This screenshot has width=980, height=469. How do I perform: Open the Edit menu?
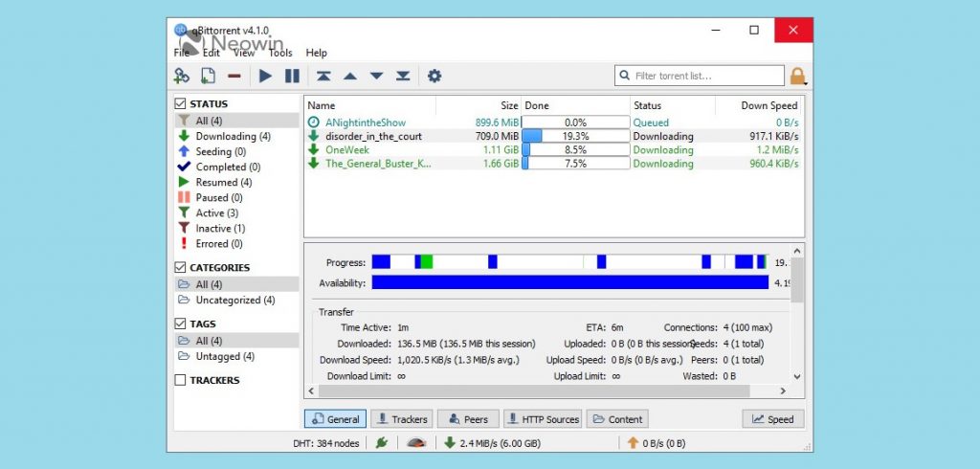point(212,54)
